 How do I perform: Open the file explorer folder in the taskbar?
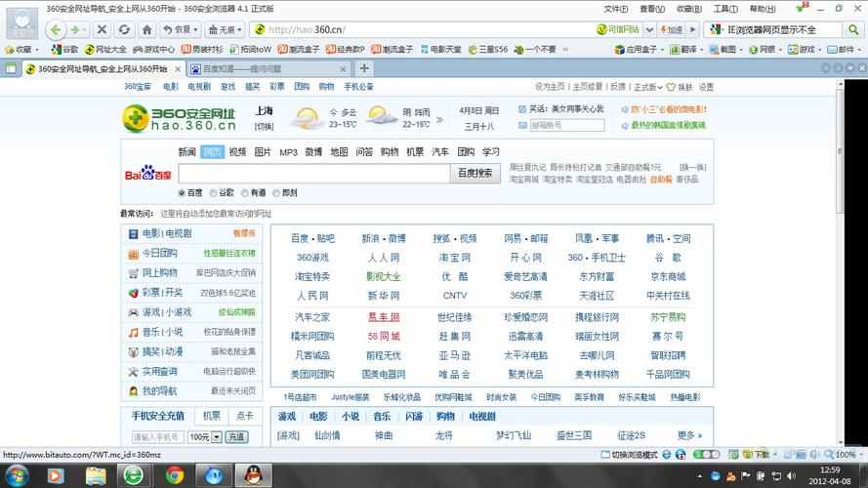(x=96, y=475)
